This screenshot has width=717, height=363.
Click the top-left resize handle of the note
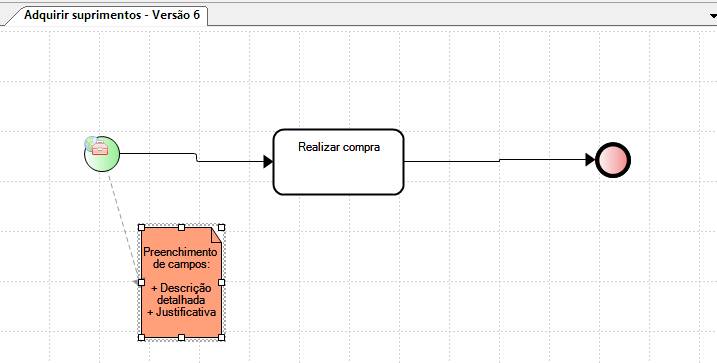click(x=141, y=227)
